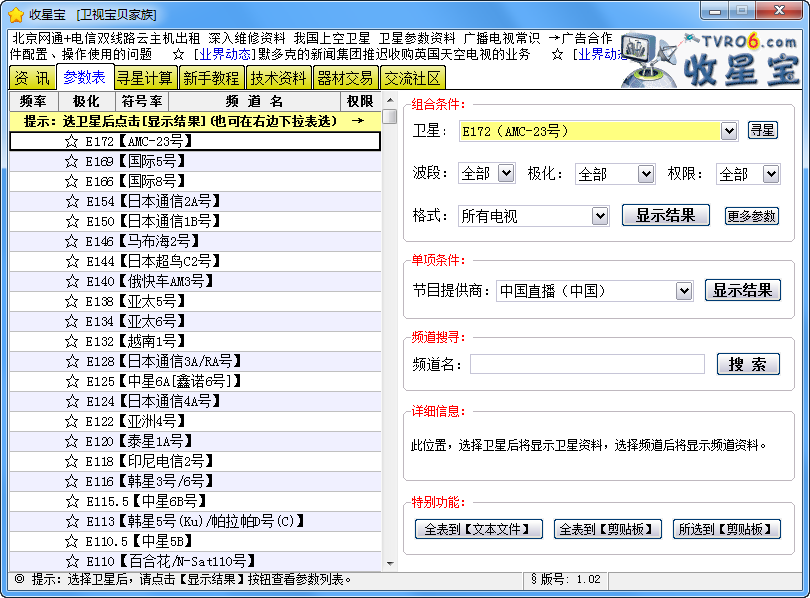Click 显示结果 beside 节目提供商
The image size is (810, 598).
click(742, 290)
